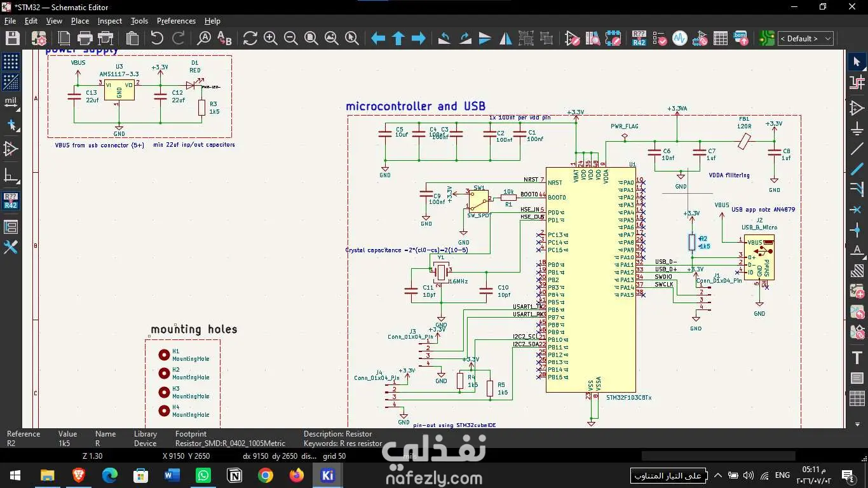
Task: Generate the bill of materials
Action: [x=741, y=38]
